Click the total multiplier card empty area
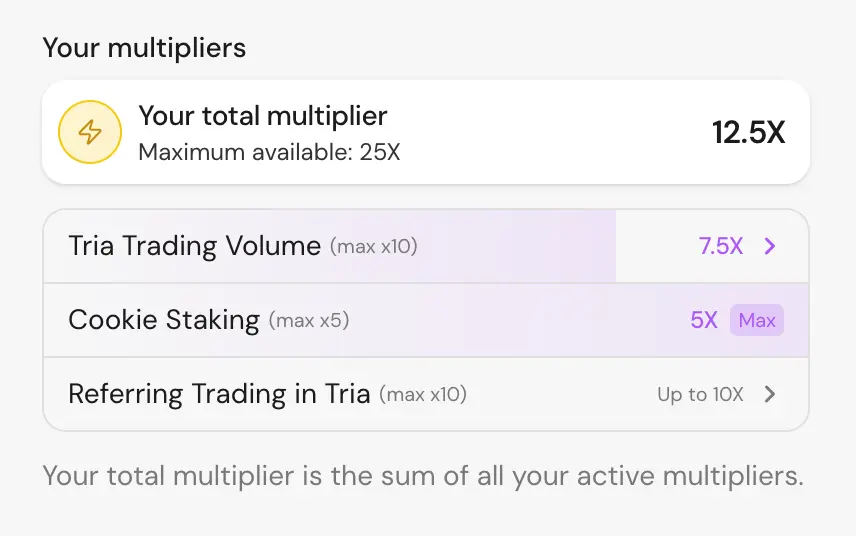This screenshot has width=856, height=536. pyautogui.click(x=550, y=132)
